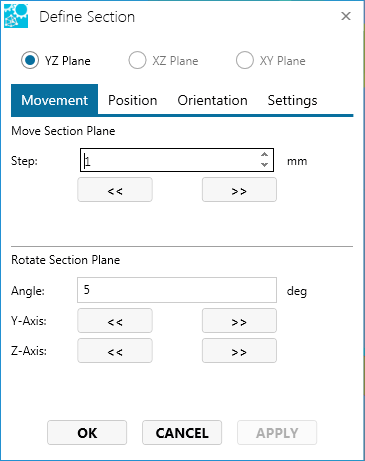Switch to the Movement tab

click(x=54, y=100)
